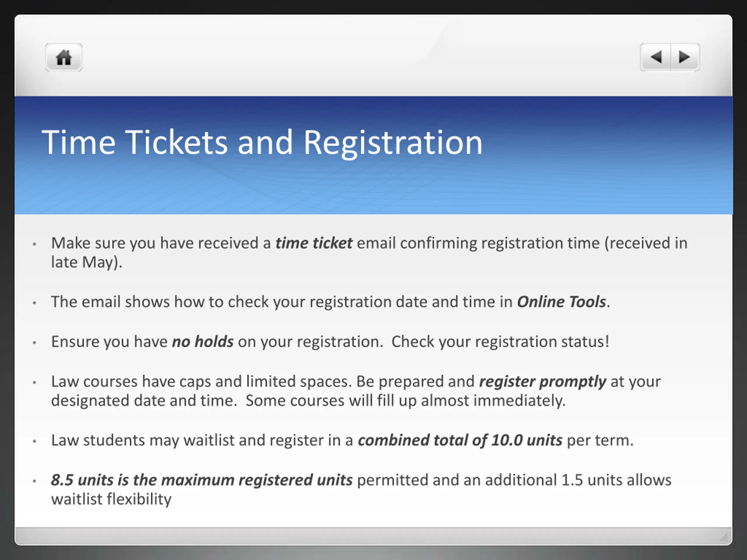Click the resize grip at slide corner

(x=723, y=537)
